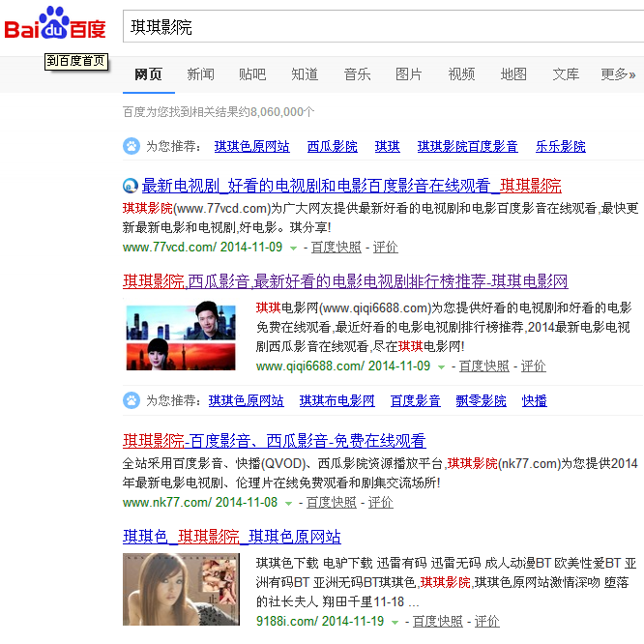Viewport: 644px width, 644px height.
Task: Click suggestion 琪琪布电影网
Action: (337, 400)
